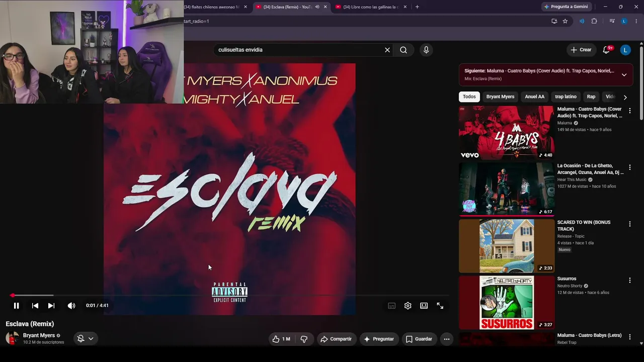Open the Maluma Cuatro Babys thumbnail
The image size is (644, 362).
click(x=507, y=133)
